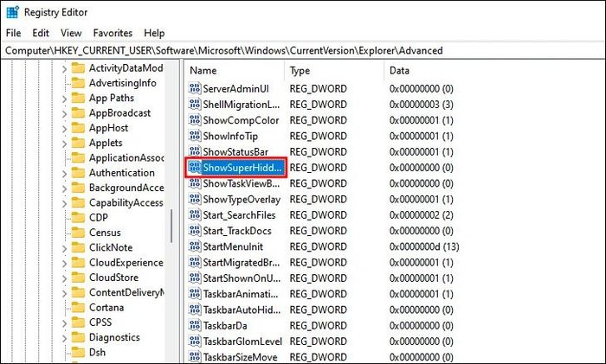Click the DWORD icon beside ServerAdminUI
Screen dimensions: 606x364
[195, 88]
